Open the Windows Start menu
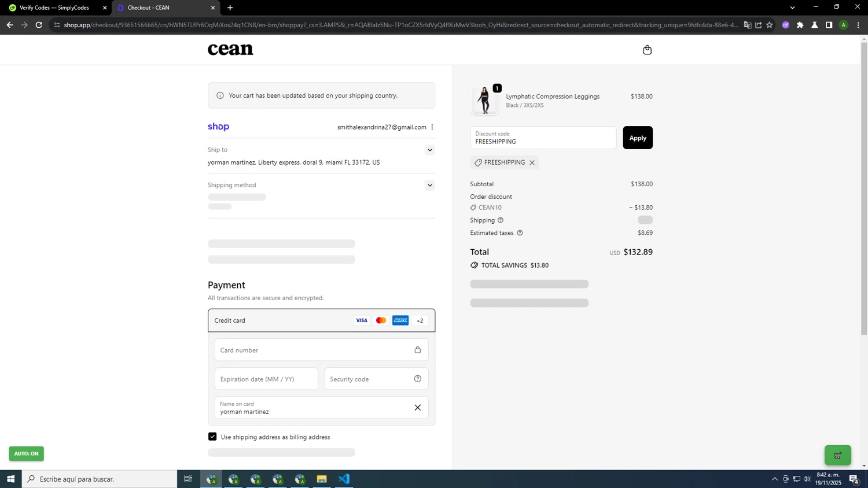This screenshot has height=488, width=868. [10, 479]
